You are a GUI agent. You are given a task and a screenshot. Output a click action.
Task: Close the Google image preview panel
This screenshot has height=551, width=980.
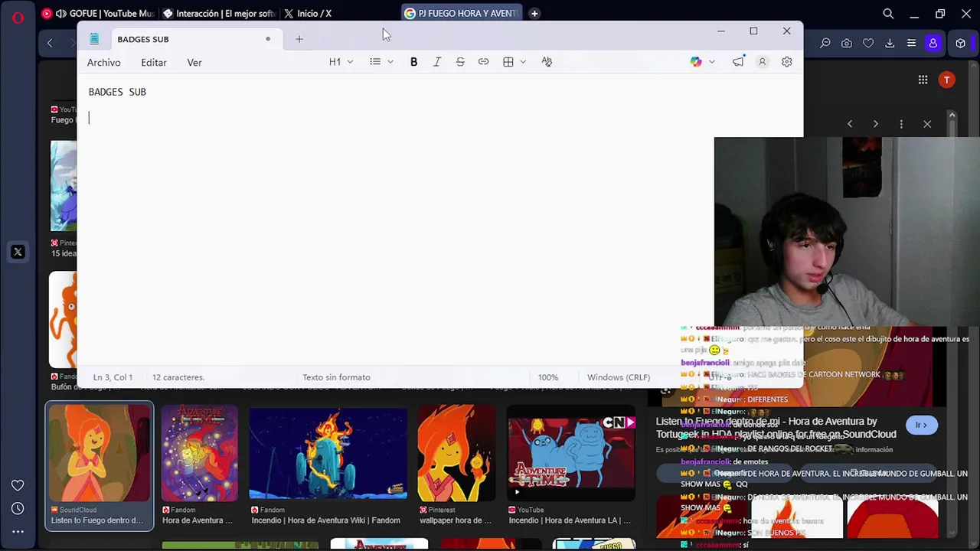click(x=927, y=124)
